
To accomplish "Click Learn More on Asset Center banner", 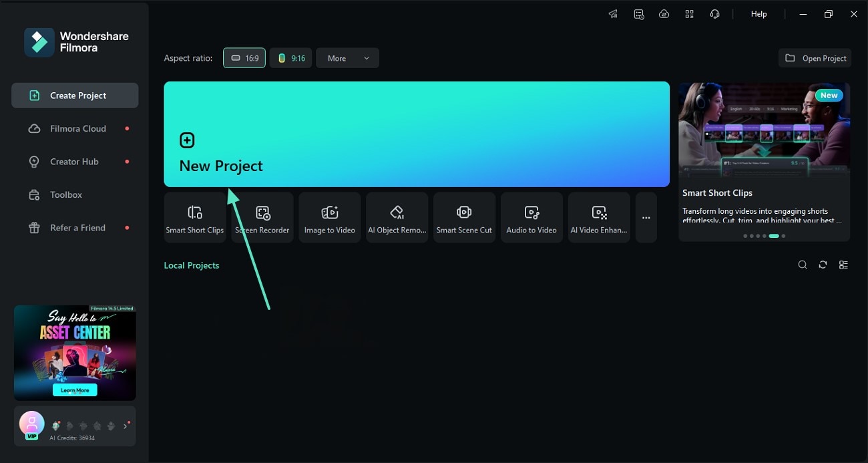I will [75, 390].
